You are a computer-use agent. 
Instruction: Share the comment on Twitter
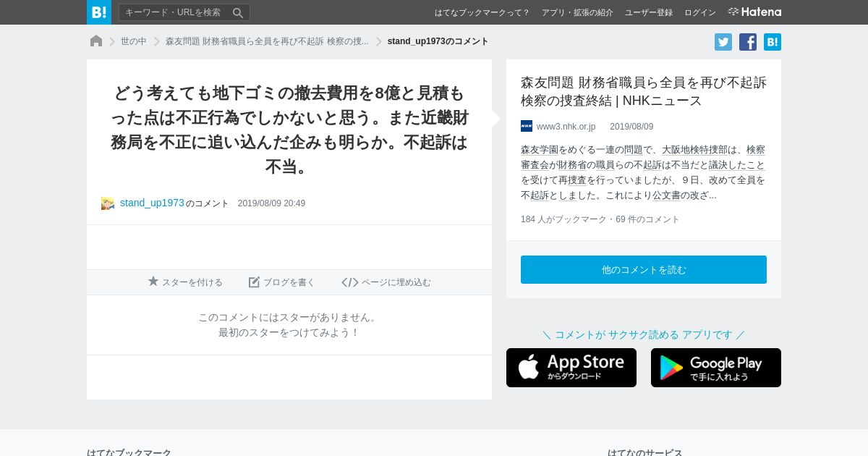coord(723,42)
